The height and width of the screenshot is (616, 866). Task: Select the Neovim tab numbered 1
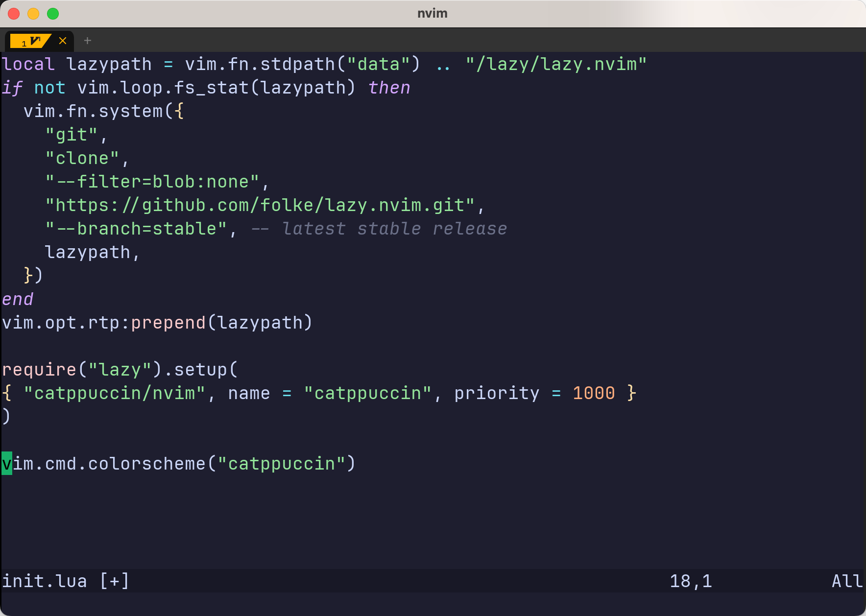tap(30, 41)
